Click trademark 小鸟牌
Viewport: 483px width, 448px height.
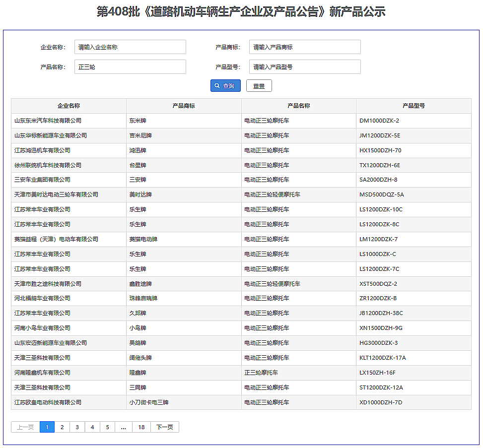point(138,328)
